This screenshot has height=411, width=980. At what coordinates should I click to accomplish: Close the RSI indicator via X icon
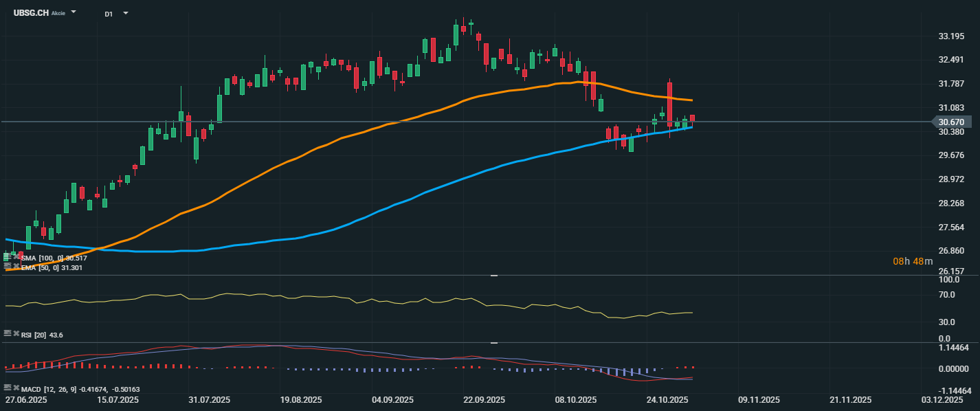pos(16,333)
